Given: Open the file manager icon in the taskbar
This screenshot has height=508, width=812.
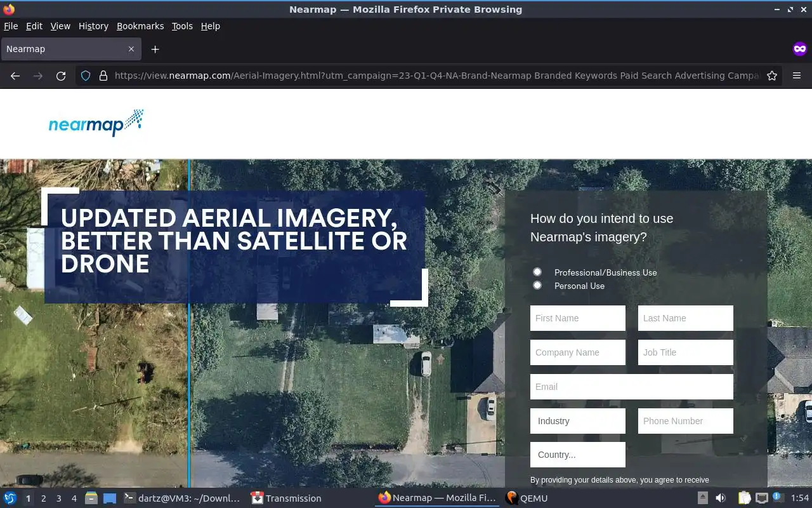Looking at the screenshot, I should (91, 498).
